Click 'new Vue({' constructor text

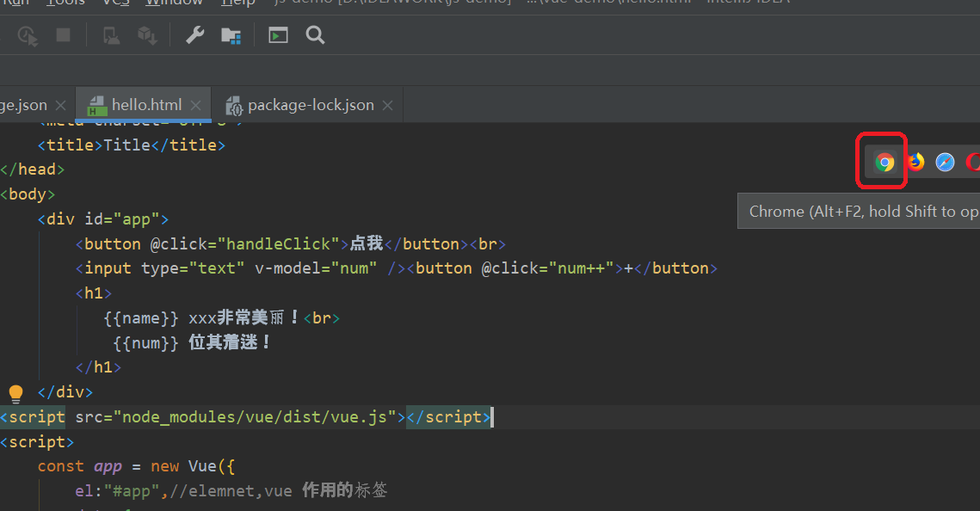click(193, 466)
